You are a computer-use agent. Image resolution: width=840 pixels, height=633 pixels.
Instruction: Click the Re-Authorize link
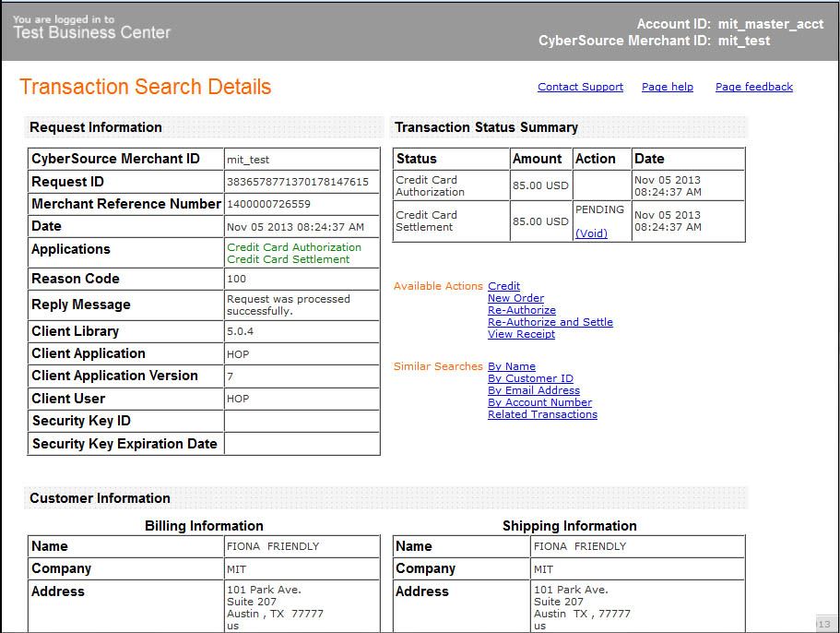(x=521, y=310)
